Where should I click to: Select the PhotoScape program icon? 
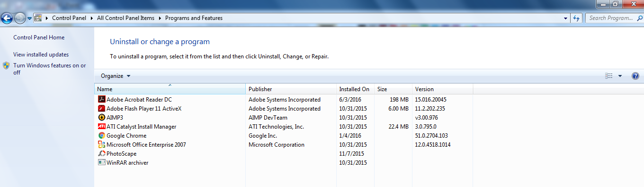(x=101, y=154)
